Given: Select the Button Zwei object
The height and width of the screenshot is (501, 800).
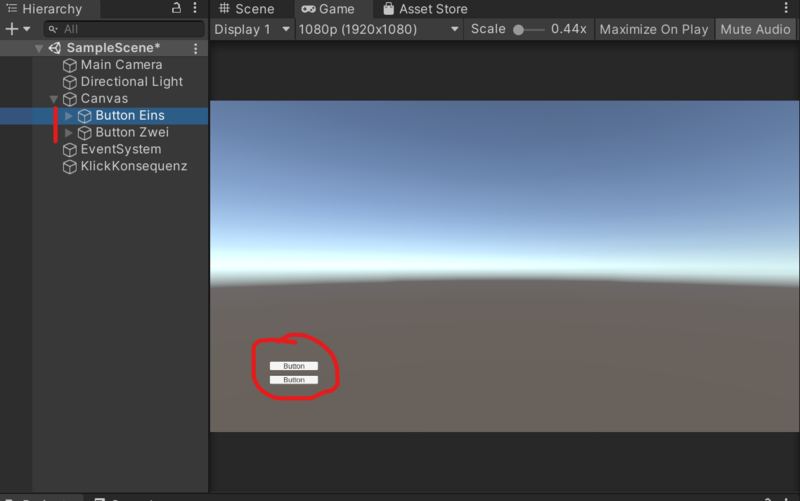Looking at the screenshot, I should pyautogui.click(x=132, y=132).
